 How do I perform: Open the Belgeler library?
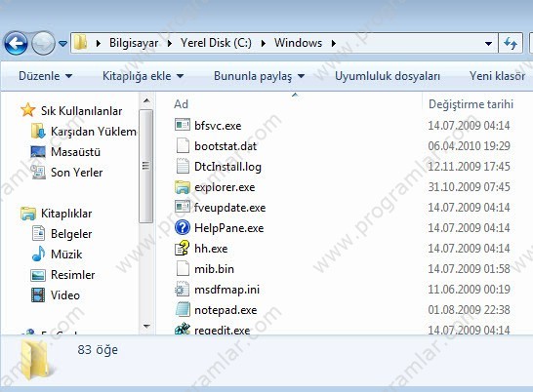pyautogui.click(x=71, y=234)
